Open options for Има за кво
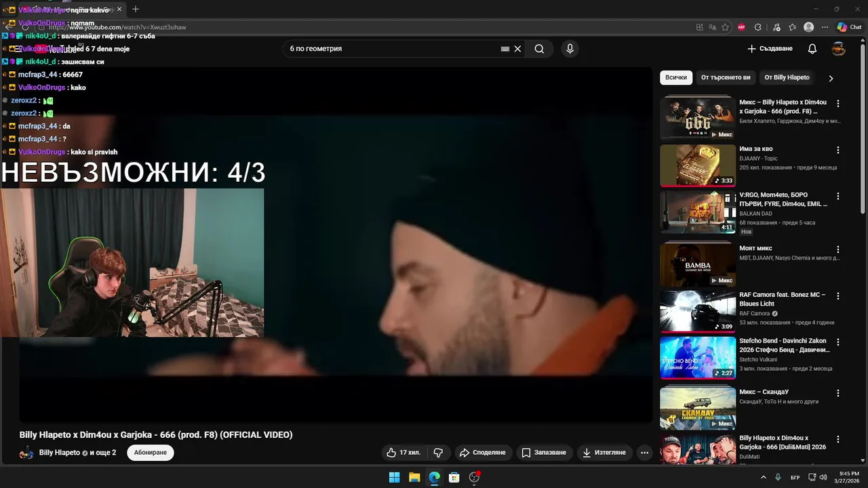Image resolution: width=868 pixels, height=488 pixels. tap(838, 150)
